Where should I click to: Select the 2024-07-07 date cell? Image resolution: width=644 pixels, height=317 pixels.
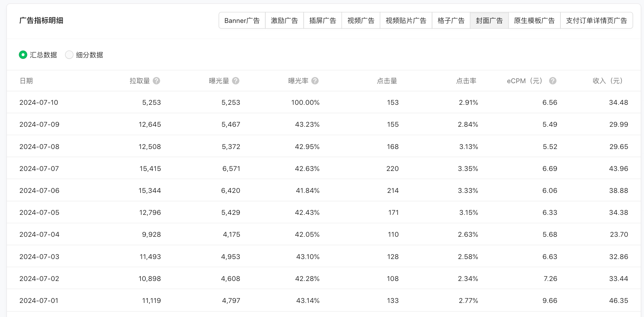pyautogui.click(x=39, y=169)
